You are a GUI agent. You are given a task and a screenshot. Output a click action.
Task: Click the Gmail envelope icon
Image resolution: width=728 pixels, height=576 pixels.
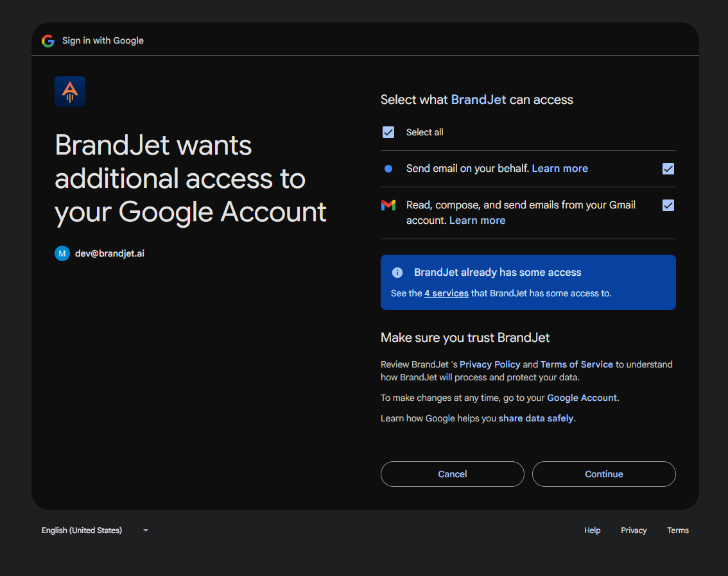[x=388, y=205]
